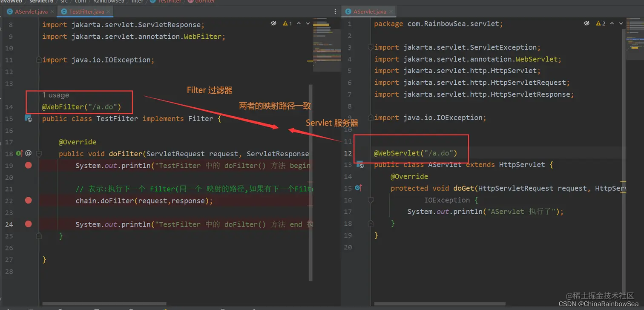Toggle line 22 breakpoint at chain.doFilter
Image resolution: width=644 pixels, height=310 pixels.
29,201
